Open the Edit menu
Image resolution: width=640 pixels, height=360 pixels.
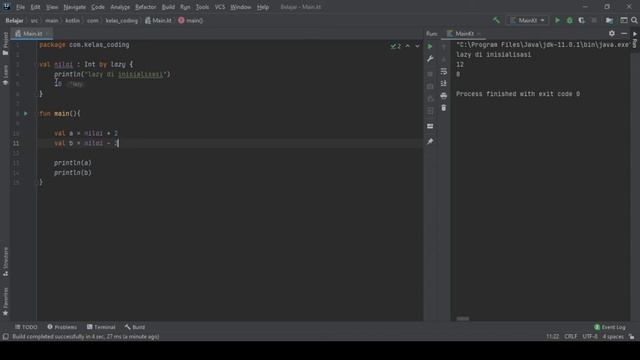(36, 7)
